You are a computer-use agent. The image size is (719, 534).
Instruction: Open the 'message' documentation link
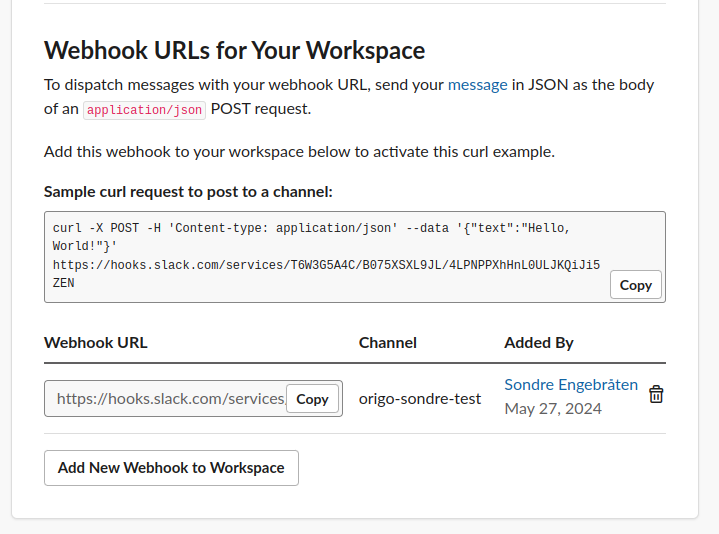477,85
